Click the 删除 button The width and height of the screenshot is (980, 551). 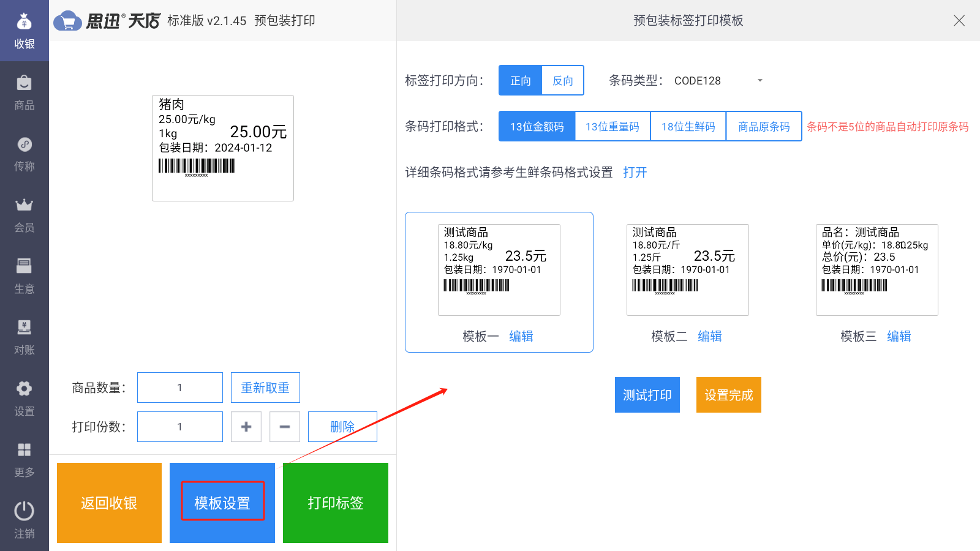pyautogui.click(x=342, y=427)
